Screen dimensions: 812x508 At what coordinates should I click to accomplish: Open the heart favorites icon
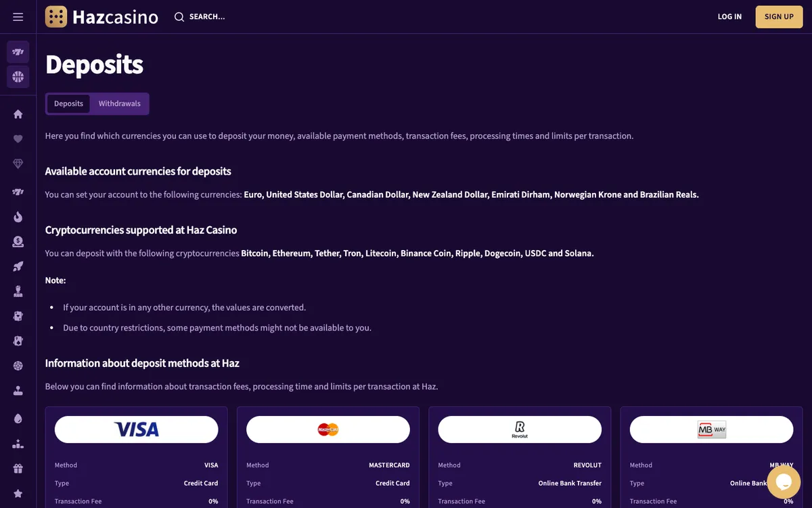tap(18, 139)
